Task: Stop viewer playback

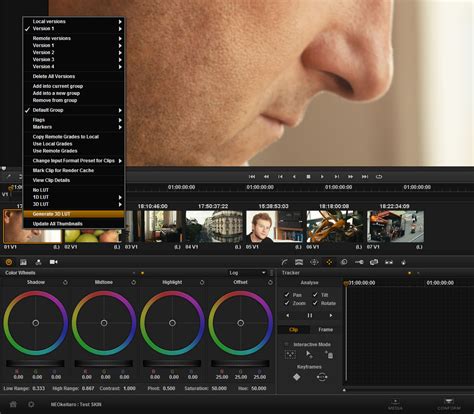Action: 308,177
